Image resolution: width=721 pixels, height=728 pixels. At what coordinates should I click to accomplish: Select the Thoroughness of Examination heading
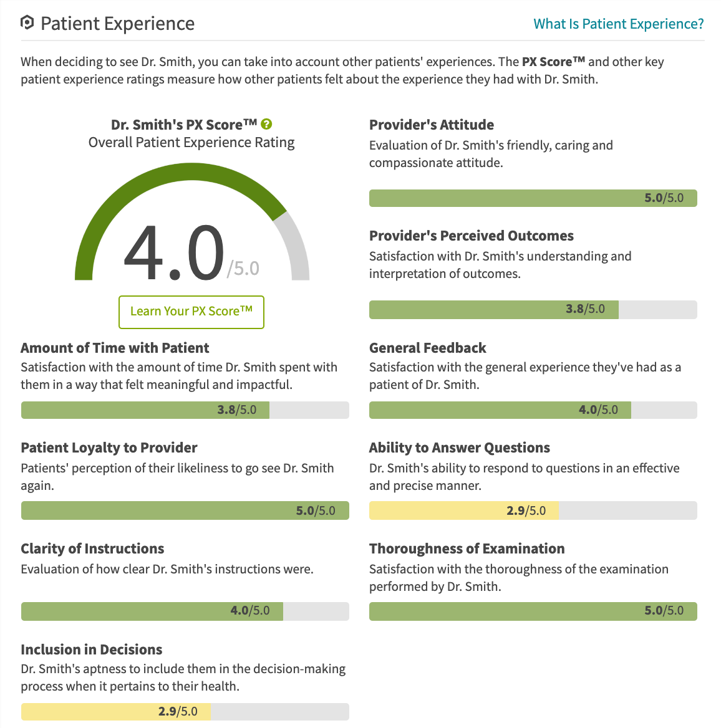(467, 548)
